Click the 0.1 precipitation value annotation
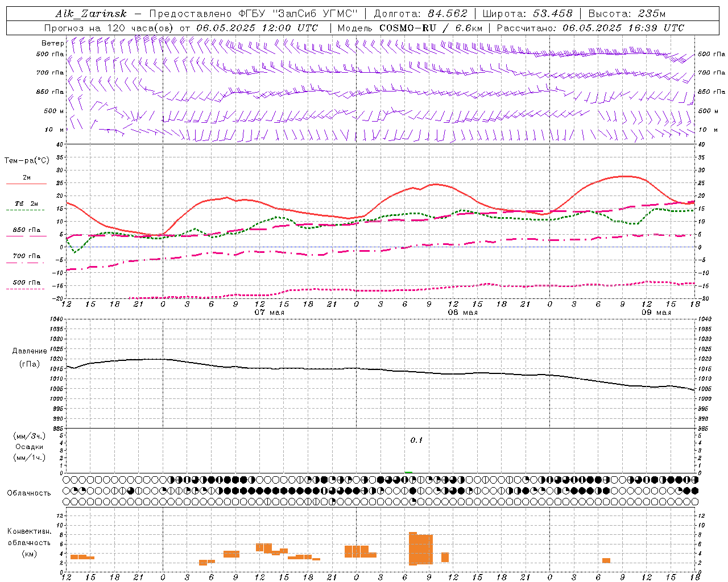Image resolution: width=728 pixels, height=582 pixels. (x=417, y=440)
